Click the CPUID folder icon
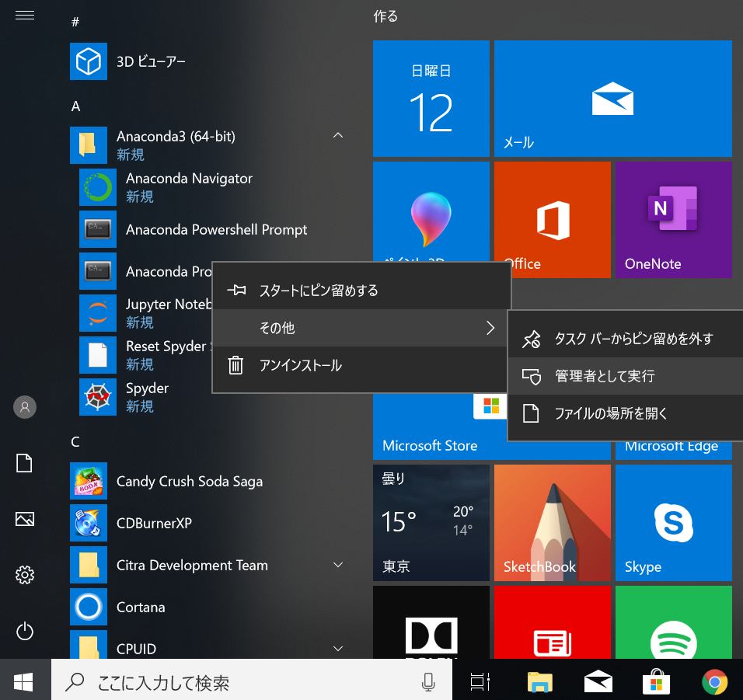 pos(88,645)
